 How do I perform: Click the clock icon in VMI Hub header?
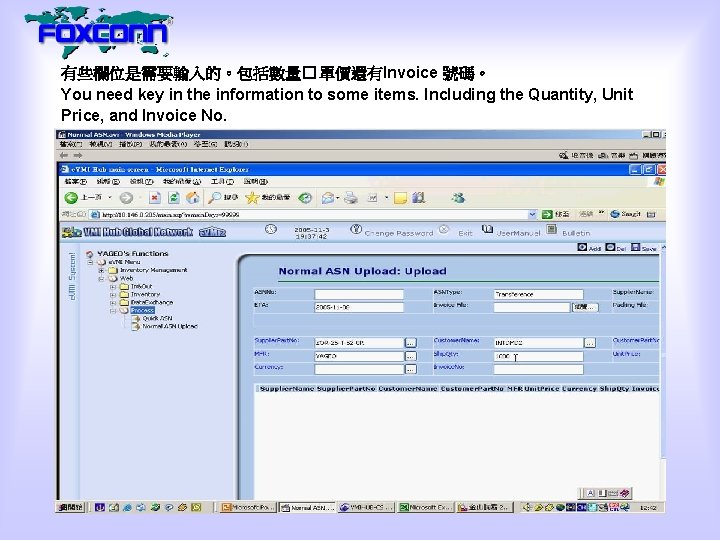click(271, 229)
